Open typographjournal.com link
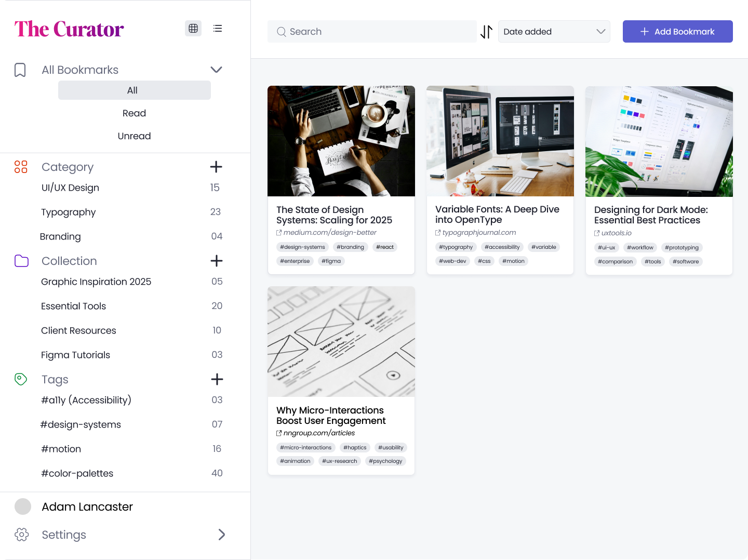Viewport: 748px width, 560px height. 479,233
